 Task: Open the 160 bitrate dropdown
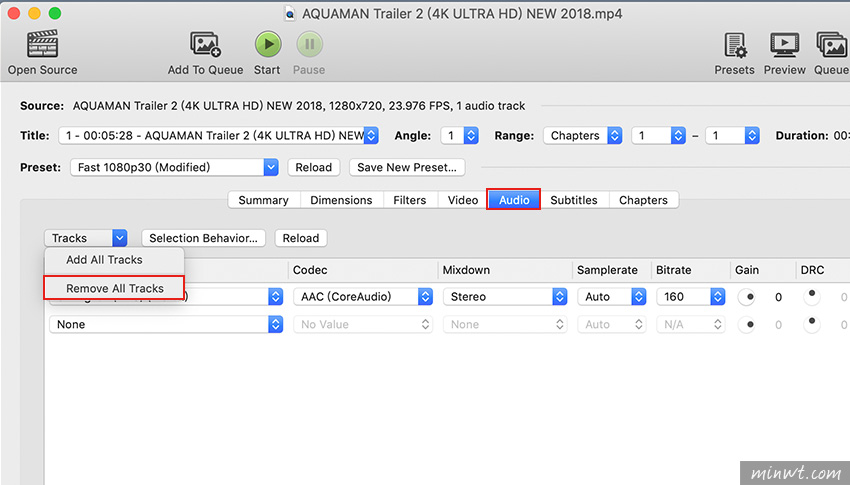click(x=691, y=296)
